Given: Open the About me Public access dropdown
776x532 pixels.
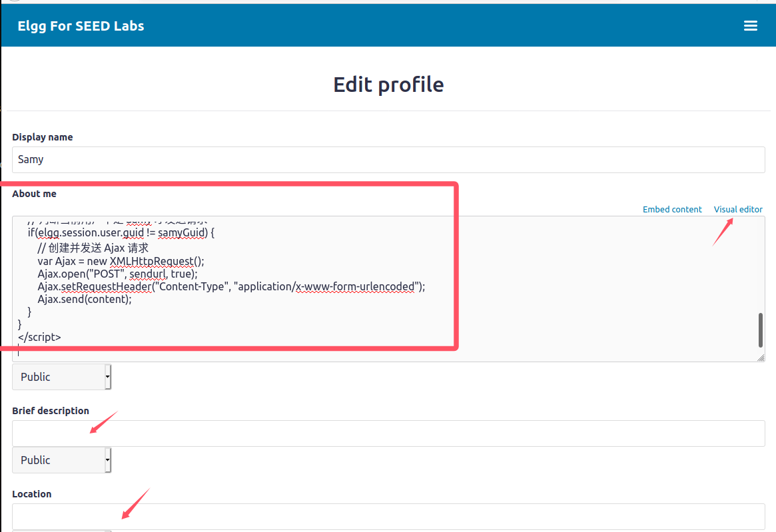Looking at the screenshot, I should point(62,377).
